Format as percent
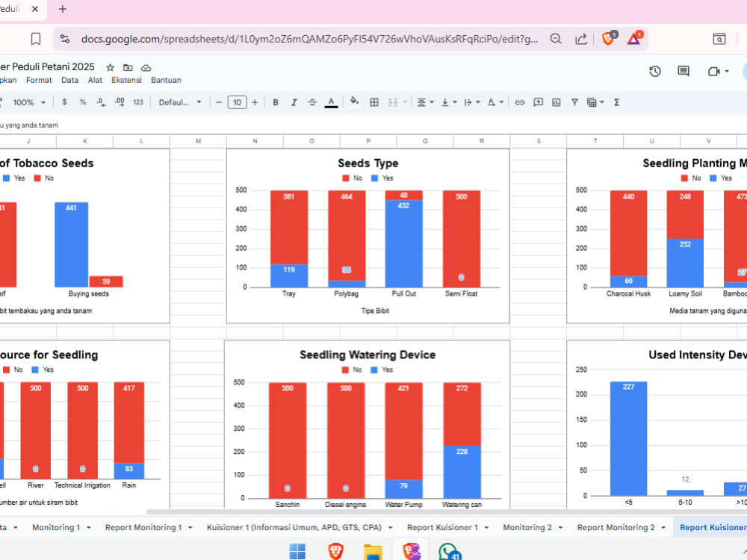This screenshot has height=560, width=747. (x=83, y=102)
